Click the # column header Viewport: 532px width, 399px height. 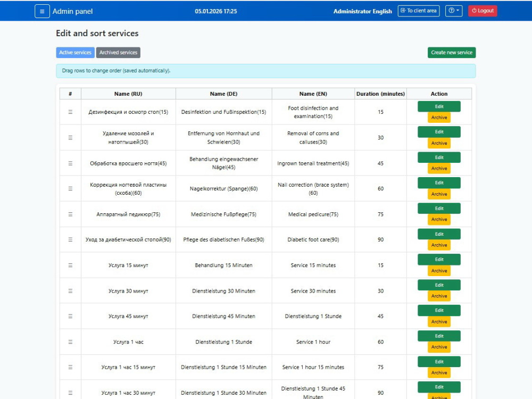70,94
